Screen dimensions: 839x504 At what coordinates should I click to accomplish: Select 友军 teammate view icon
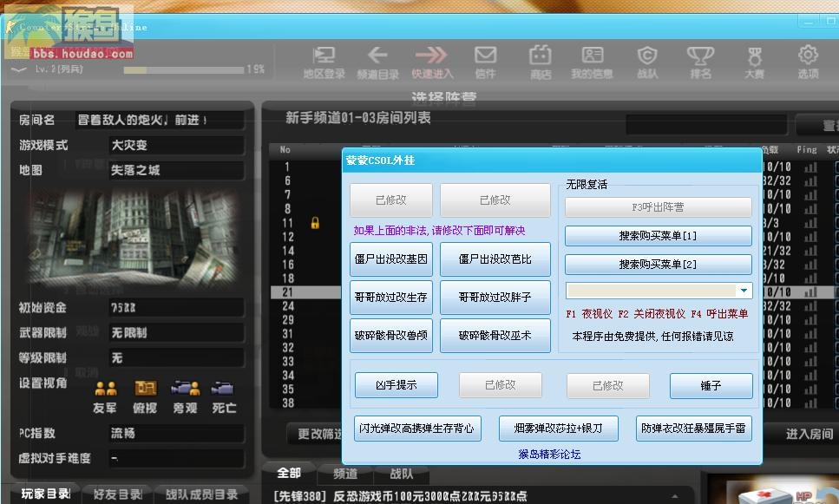coord(105,389)
